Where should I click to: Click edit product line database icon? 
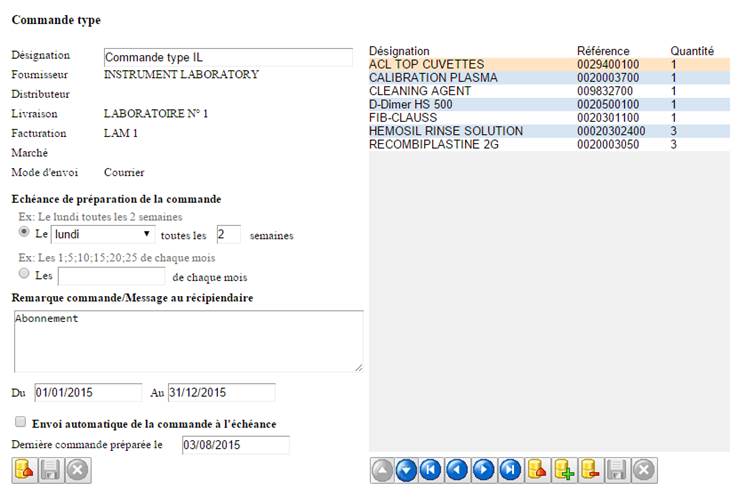click(x=537, y=470)
